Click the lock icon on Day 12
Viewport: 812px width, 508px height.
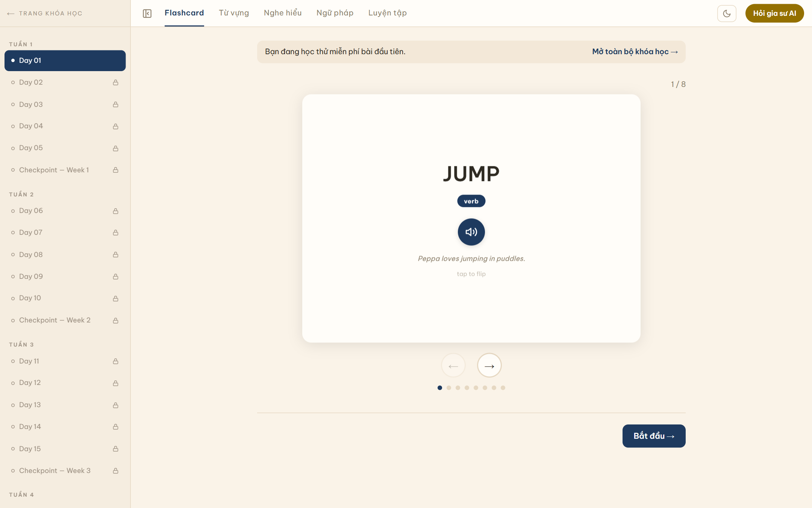115,383
